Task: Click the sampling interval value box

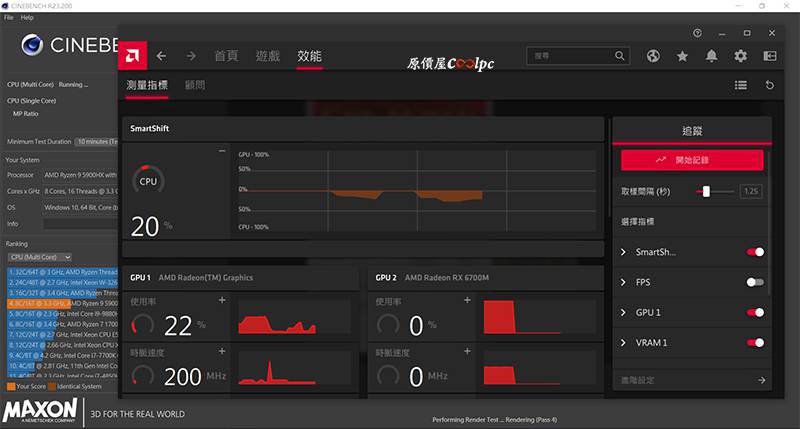Action: [x=751, y=191]
